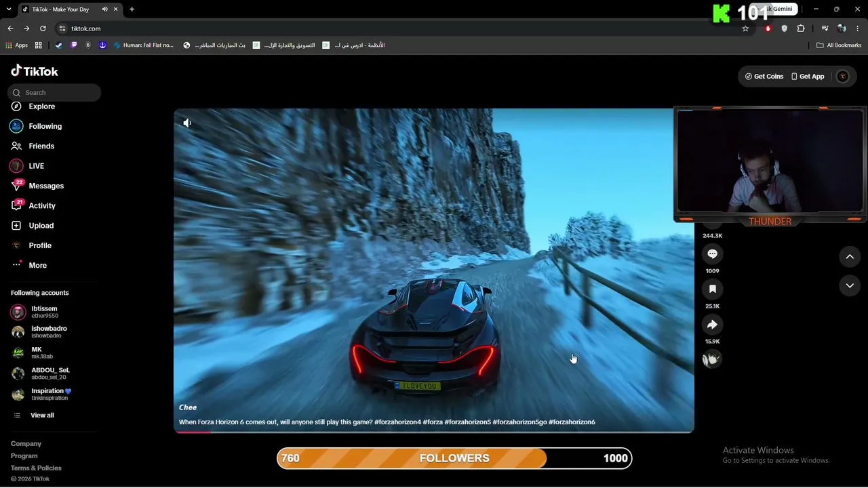Go to the next video arrow
This screenshot has width=868, height=488.
click(x=850, y=286)
